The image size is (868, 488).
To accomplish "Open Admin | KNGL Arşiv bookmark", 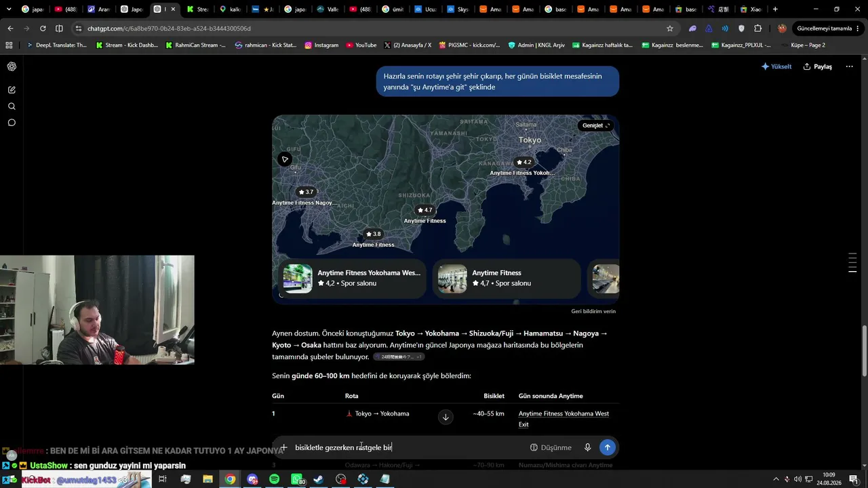I will (535, 45).
